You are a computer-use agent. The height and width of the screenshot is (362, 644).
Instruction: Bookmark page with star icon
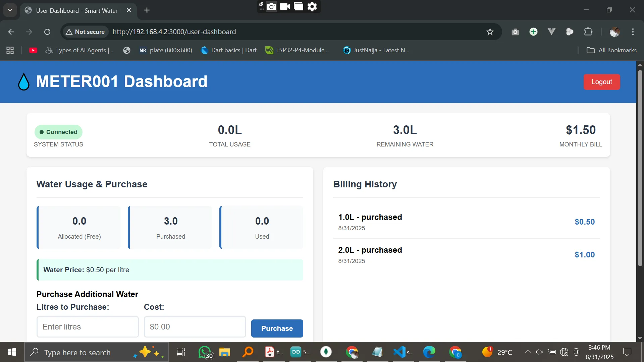tap(490, 32)
